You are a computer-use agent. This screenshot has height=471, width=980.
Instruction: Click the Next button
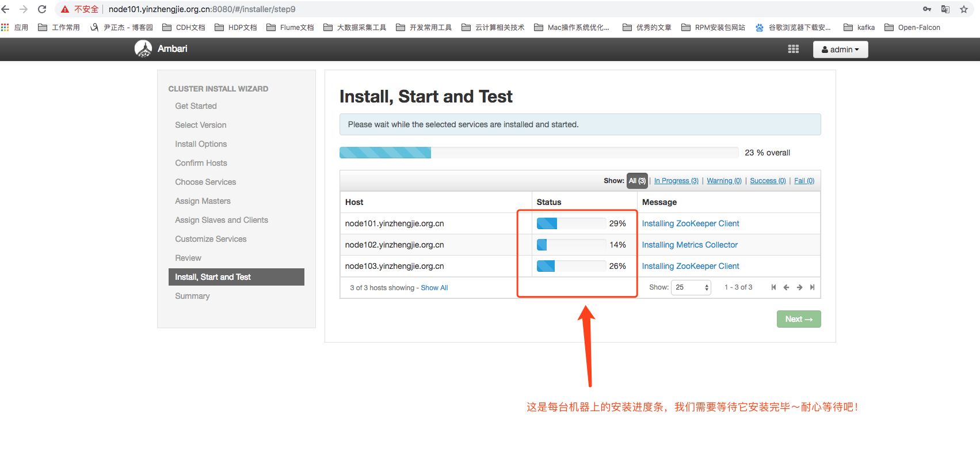point(799,319)
